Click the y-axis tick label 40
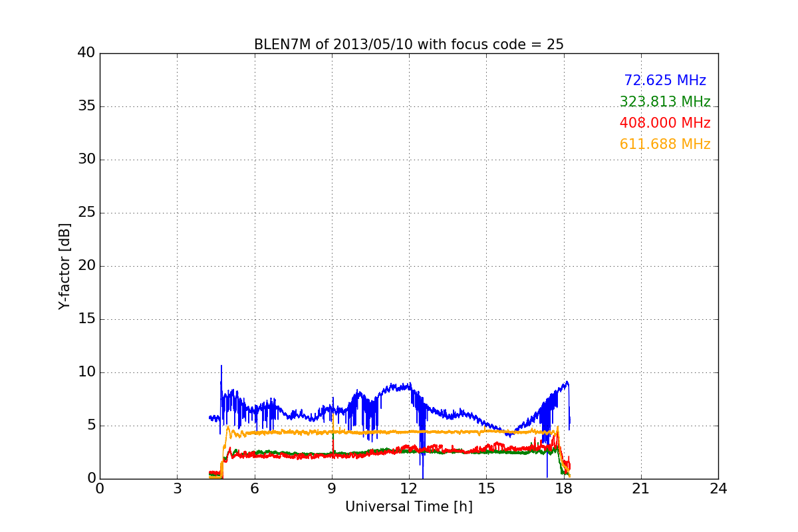The width and height of the screenshot is (798, 532). click(x=86, y=53)
